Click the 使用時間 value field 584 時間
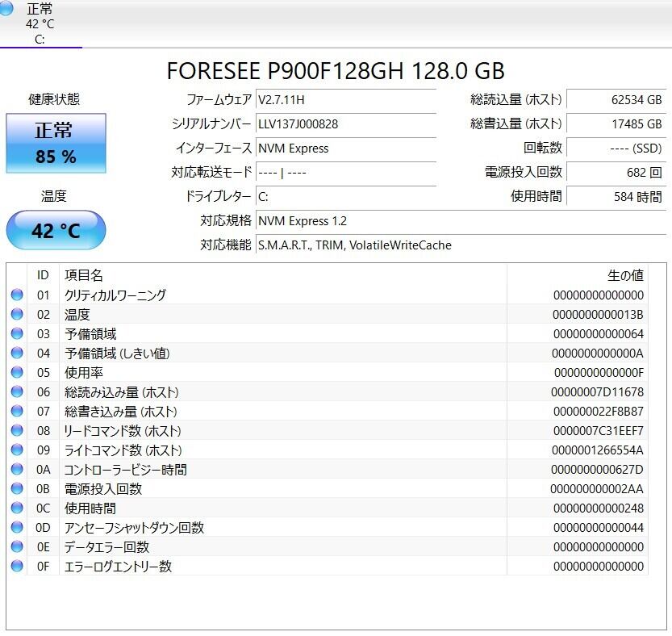672x636 pixels. click(615, 196)
